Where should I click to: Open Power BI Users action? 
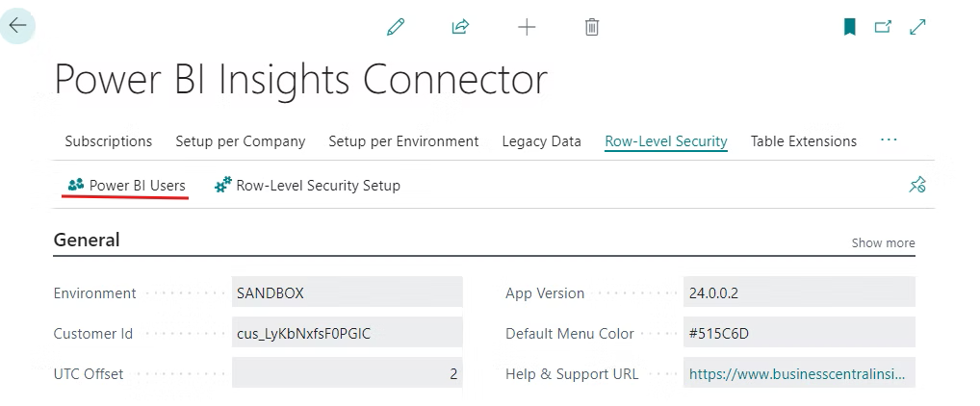coord(126,185)
